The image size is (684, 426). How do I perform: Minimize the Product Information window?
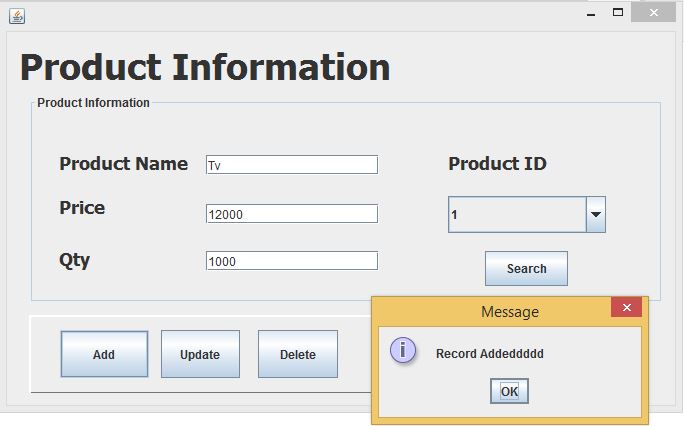(x=591, y=14)
